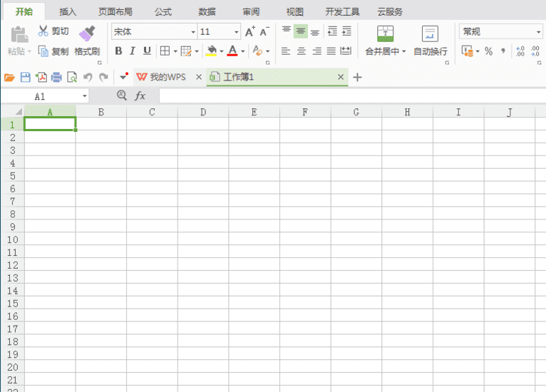Toggle Underline formatting
This screenshot has width=546, height=392.
tap(147, 51)
